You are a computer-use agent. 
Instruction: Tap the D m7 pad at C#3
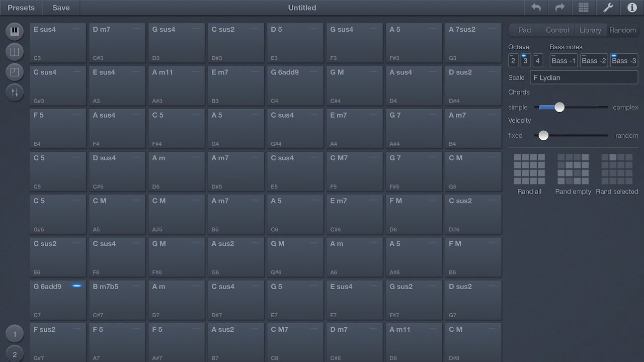(x=117, y=43)
